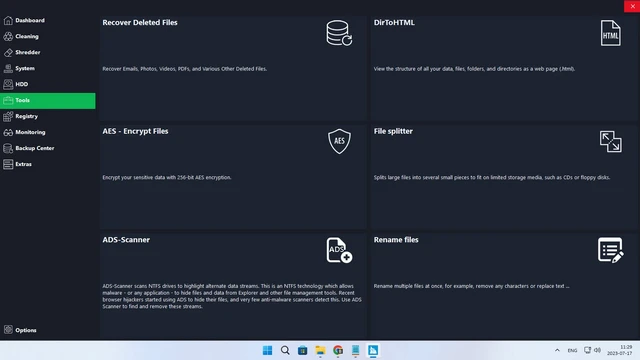The width and height of the screenshot is (640, 360).
Task: Select the Shredder eraser icon
Action: (8, 52)
